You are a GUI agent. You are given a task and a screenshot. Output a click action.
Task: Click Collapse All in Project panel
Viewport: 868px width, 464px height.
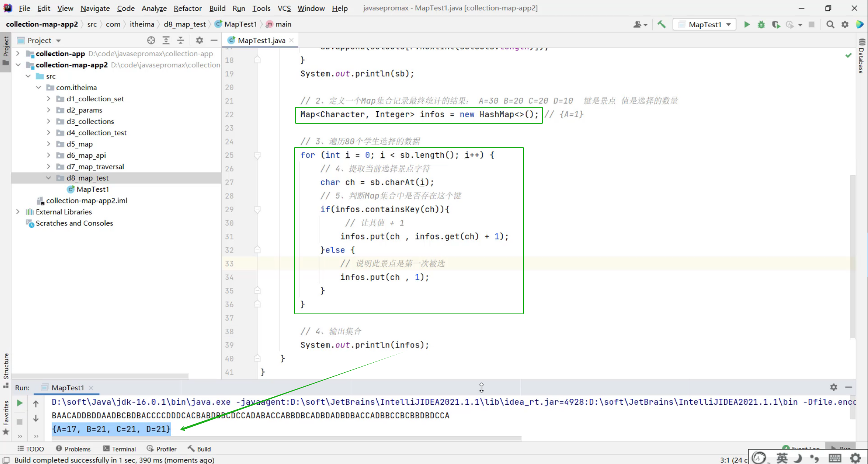[x=180, y=40]
